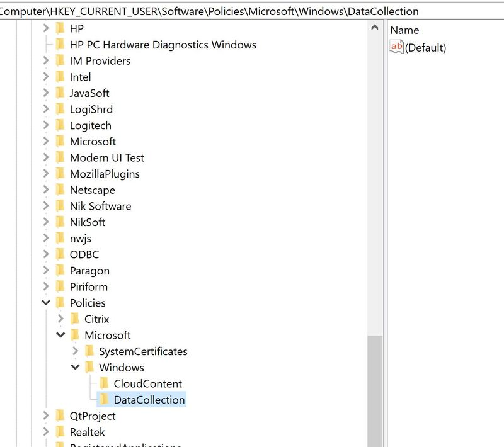Select the IM Providers key
This screenshot has width=504, height=447.
[x=100, y=60]
